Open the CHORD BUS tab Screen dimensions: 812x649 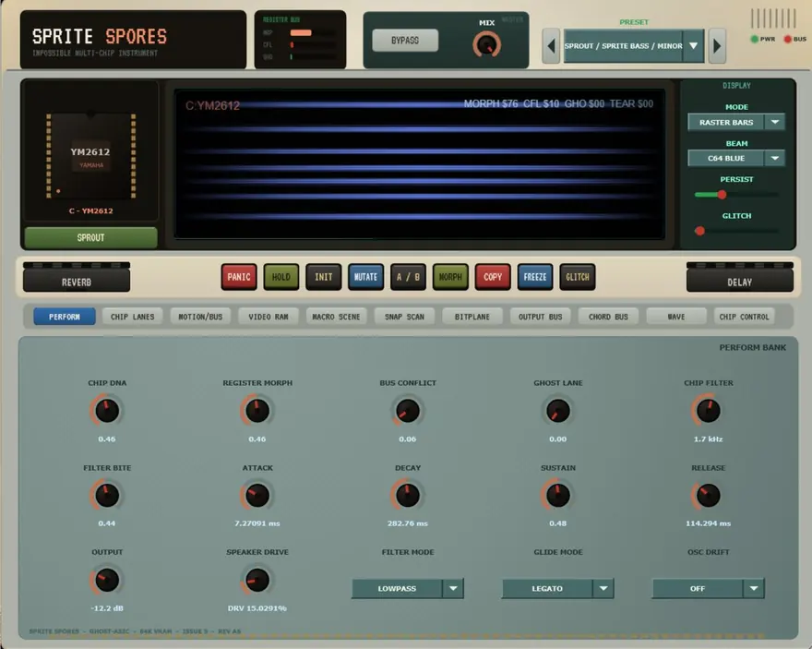[608, 317]
